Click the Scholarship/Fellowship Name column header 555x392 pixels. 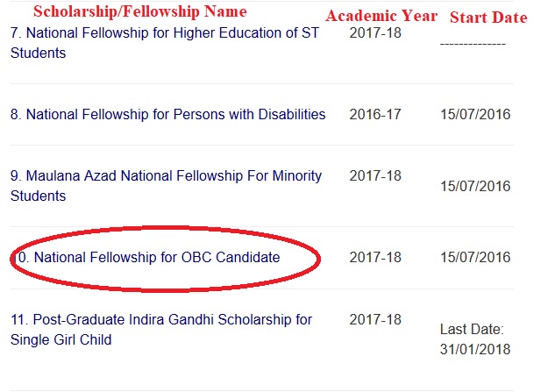pos(140,11)
